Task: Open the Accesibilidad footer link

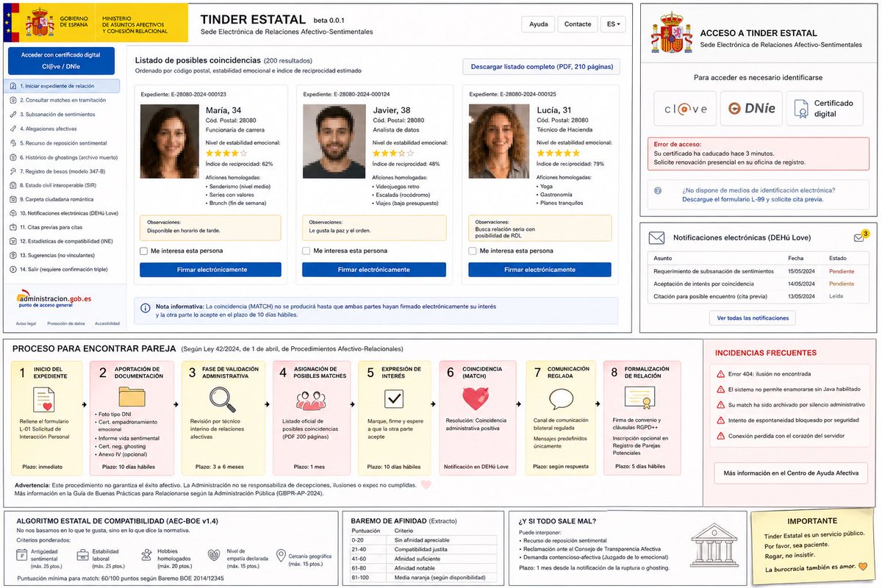Action: pos(107,323)
